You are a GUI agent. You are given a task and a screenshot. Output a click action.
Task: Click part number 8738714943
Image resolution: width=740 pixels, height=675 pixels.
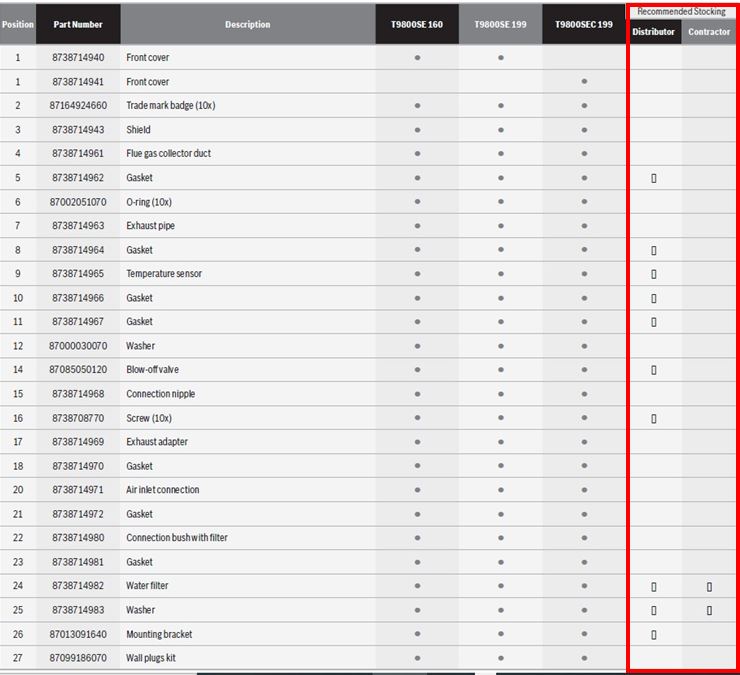78,129
